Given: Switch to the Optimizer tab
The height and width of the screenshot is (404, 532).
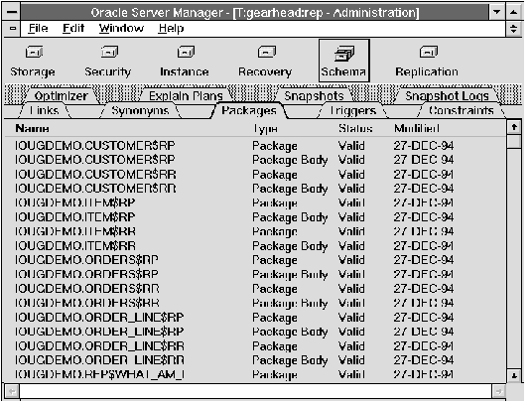Looking at the screenshot, I should click(62, 96).
